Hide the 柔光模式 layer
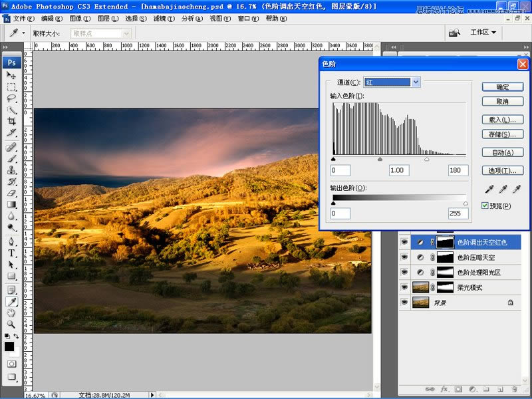Screen dimensions: 532x399 pos(404,287)
